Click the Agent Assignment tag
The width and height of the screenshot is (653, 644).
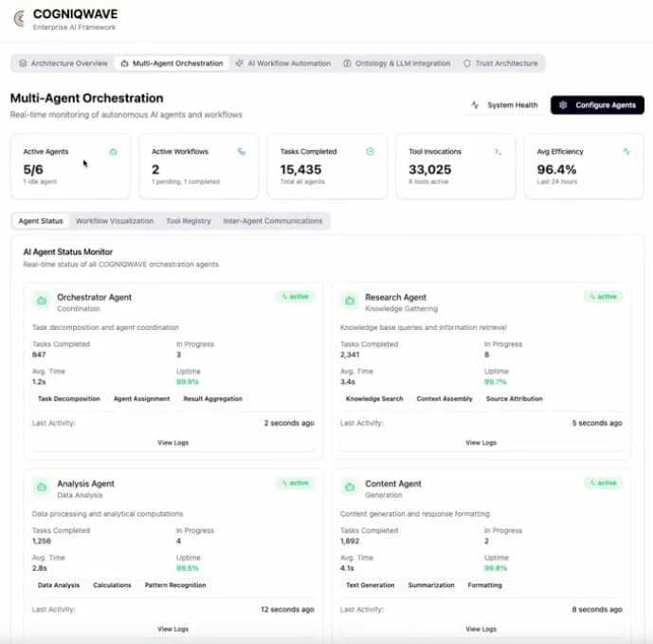click(141, 399)
